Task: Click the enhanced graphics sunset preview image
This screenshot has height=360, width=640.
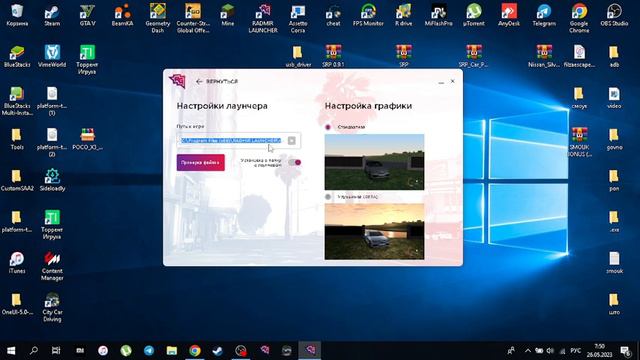Action: click(374, 231)
